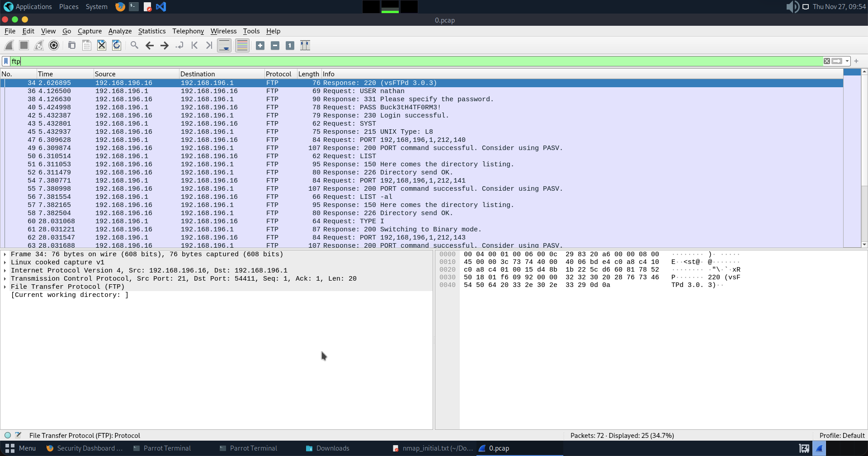
Task: Open the display filter history dropdown
Action: click(847, 61)
